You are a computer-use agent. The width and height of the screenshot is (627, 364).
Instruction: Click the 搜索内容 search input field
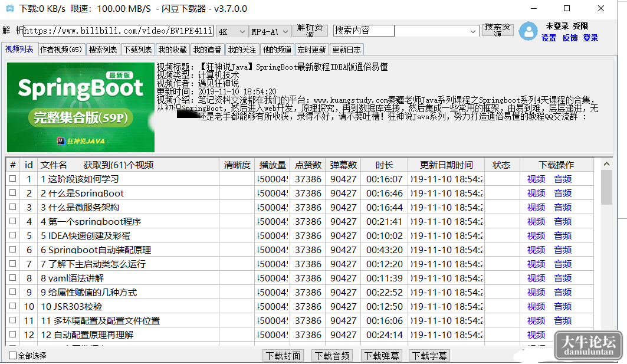(x=364, y=31)
